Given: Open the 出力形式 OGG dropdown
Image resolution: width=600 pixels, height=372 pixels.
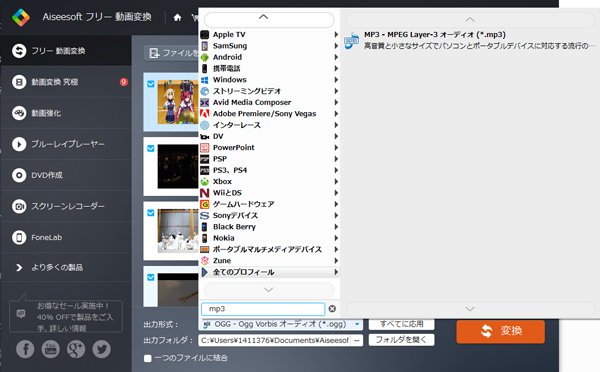Looking at the screenshot, I should point(280,325).
